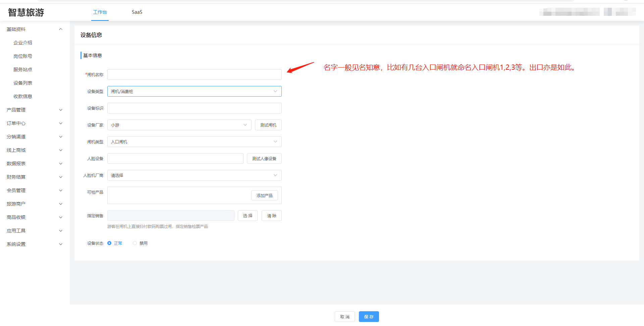This screenshot has width=644, height=326.
Task: Click the 测试闸机 button
Action: (268, 125)
